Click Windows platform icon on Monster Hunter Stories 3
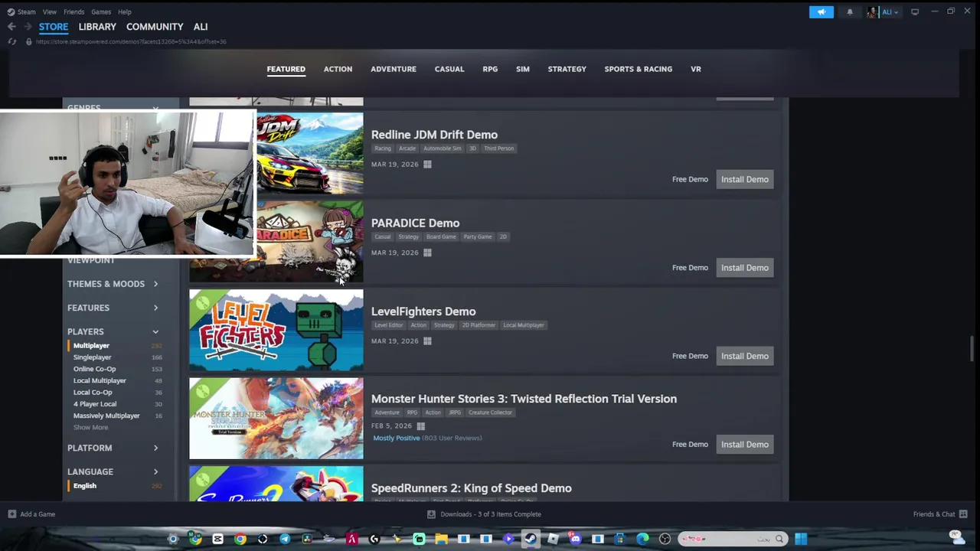980x551 pixels. click(420, 425)
